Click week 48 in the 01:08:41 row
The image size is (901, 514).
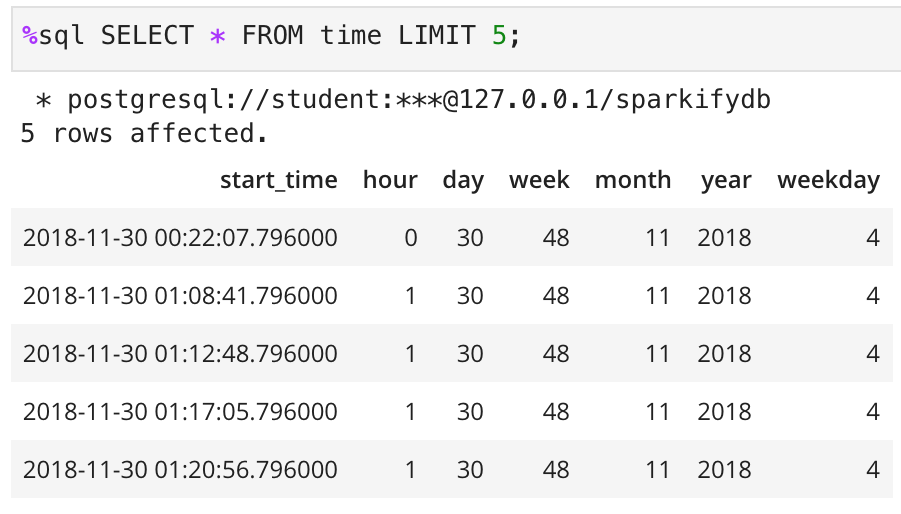(x=556, y=296)
